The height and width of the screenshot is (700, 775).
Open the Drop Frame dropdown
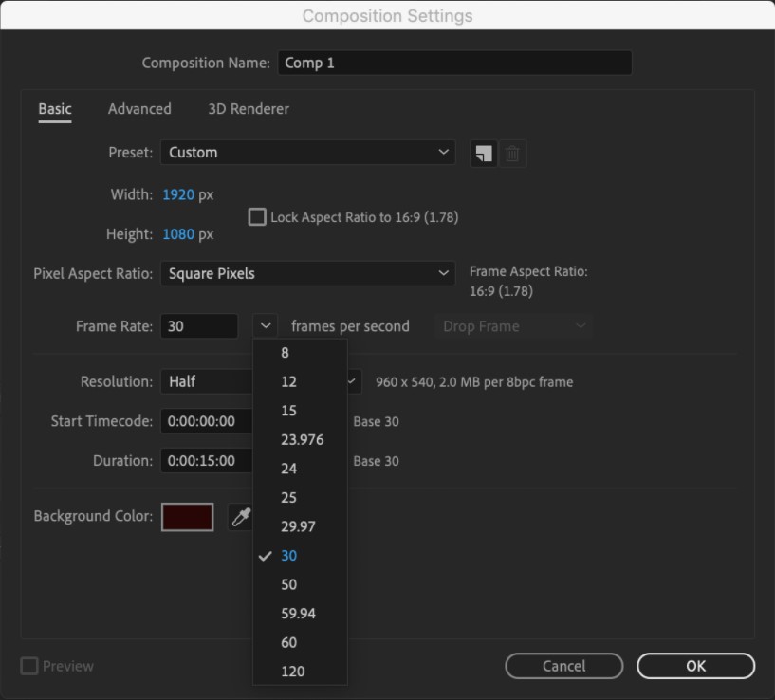[513, 326]
